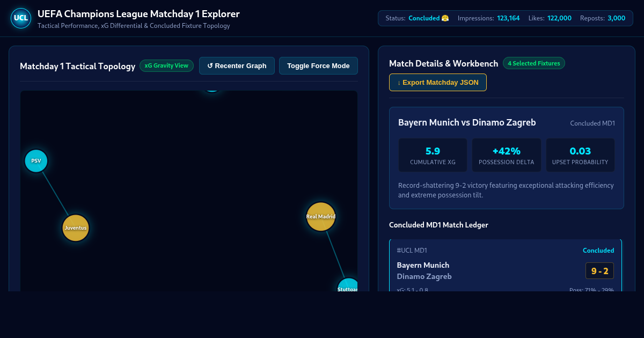Open the Possession Delta +42% card
Screen dimensions: 644x338
507,155
